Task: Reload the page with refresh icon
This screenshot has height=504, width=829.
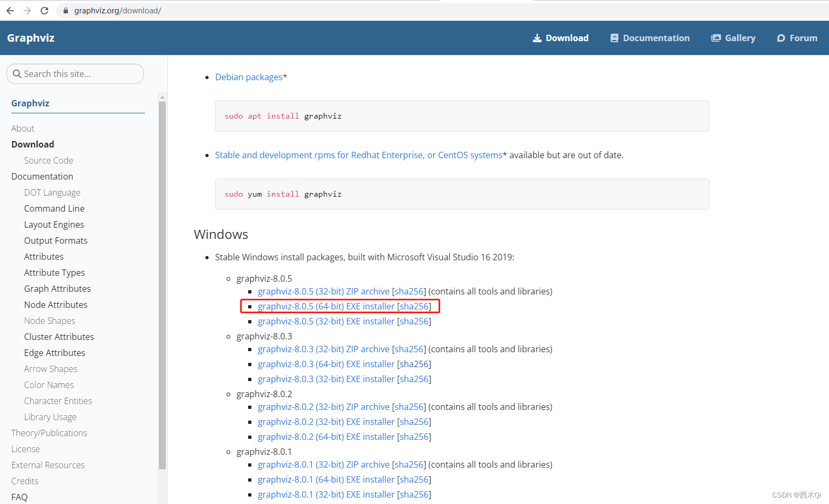Action: (x=44, y=11)
